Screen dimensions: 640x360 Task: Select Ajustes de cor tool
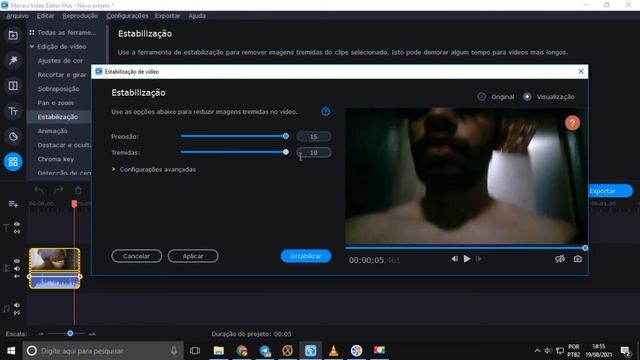(x=60, y=61)
